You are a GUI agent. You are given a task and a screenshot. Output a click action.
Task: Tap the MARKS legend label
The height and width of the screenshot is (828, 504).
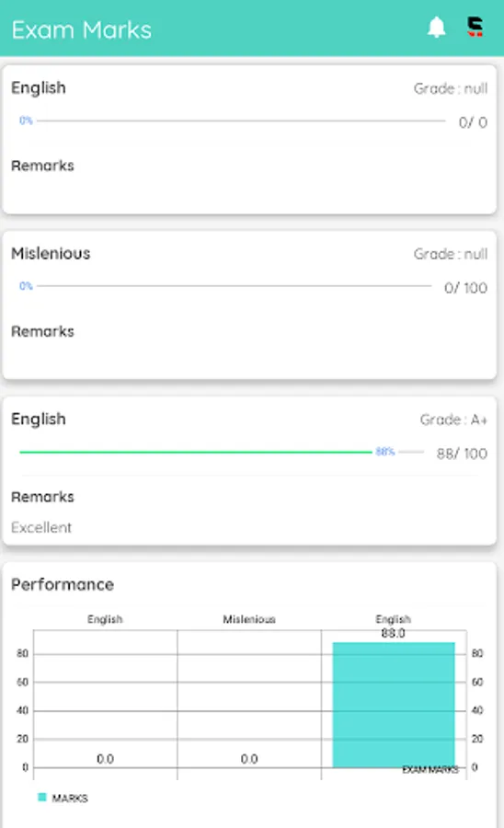pyautogui.click(x=70, y=798)
